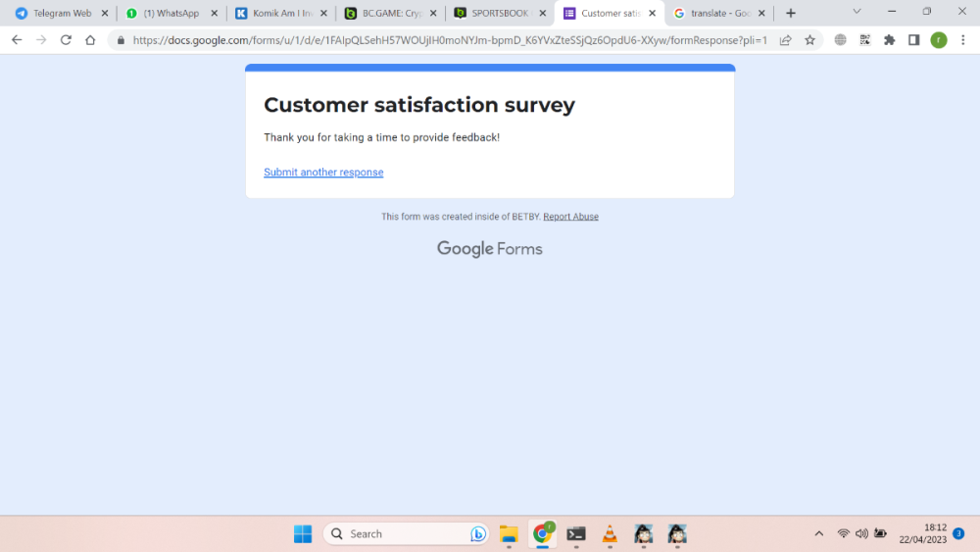Open the Chrome three-dot menu
Screen dimensions: 980x552
click(x=963, y=40)
